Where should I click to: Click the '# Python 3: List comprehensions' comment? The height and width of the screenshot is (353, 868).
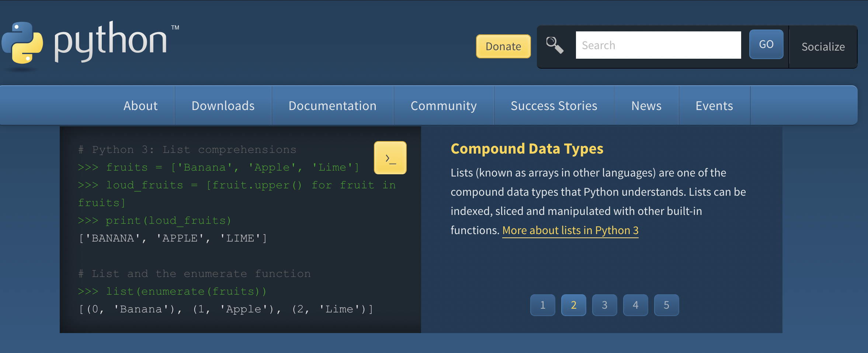[x=187, y=150]
